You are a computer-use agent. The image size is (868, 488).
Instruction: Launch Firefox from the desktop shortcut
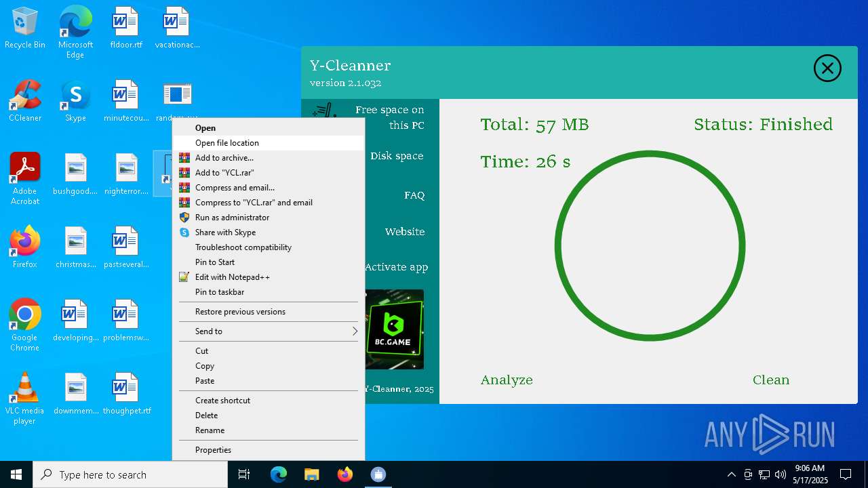pyautogui.click(x=25, y=248)
